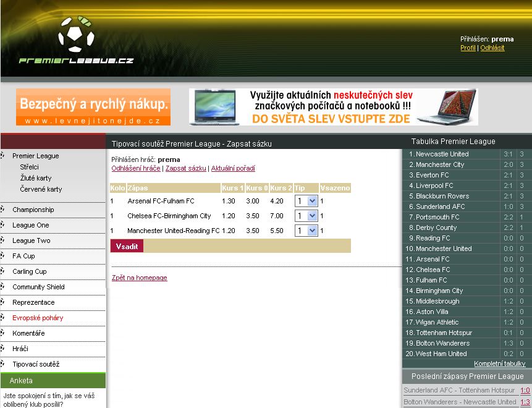Screen dimensions: 532x408
Task: Click the Kurs 2 value 5.50
Action: (277, 231)
